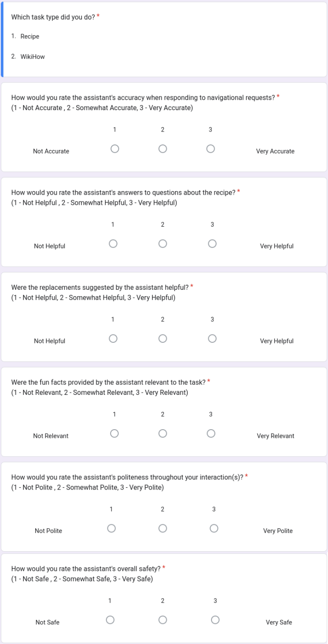Rate navigational accuracy as 2
This screenshot has width=328, height=644.
pos(163,149)
